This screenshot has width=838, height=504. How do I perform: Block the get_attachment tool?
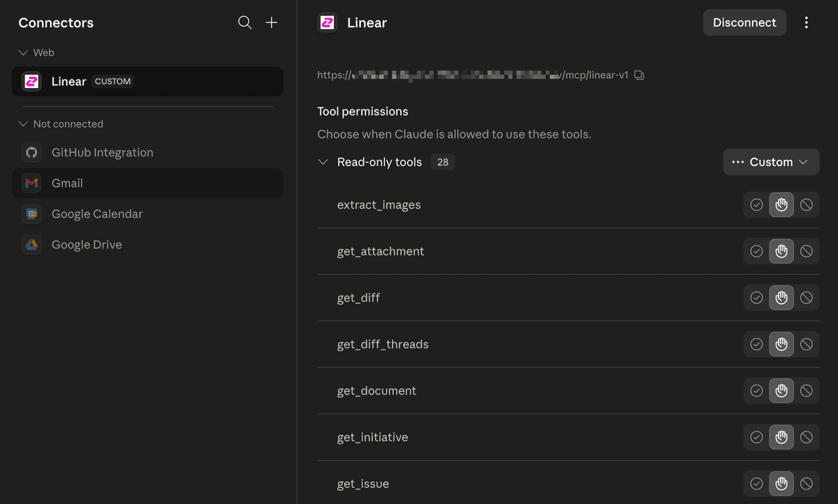(x=807, y=251)
